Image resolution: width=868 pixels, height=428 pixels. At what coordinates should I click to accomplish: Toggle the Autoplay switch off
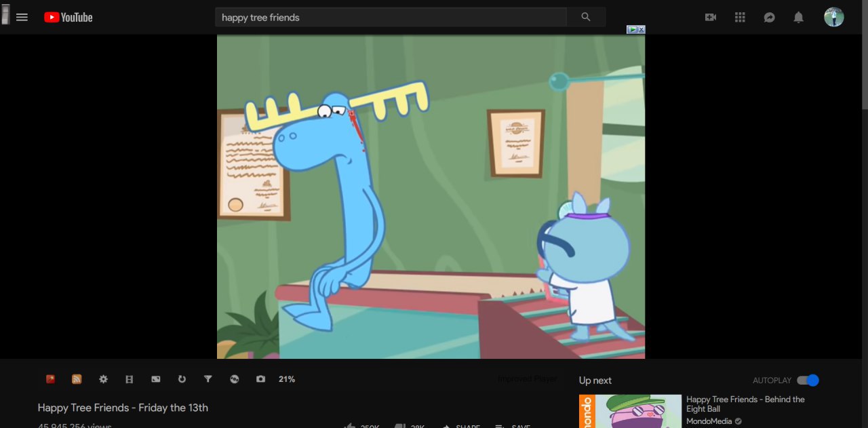pyautogui.click(x=808, y=381)
